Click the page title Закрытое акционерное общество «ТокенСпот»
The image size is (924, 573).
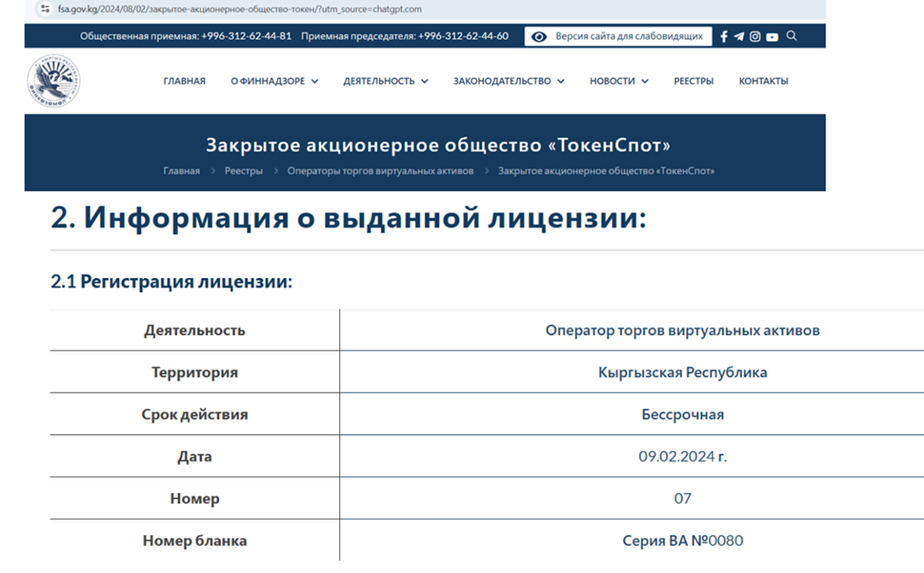pyautogui.click(x=438, y=145)
